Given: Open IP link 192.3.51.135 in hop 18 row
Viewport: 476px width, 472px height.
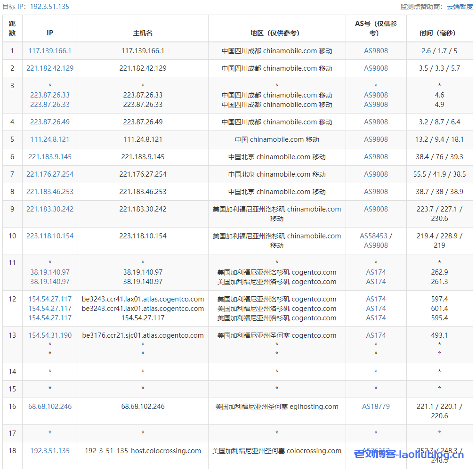Looking at the screenshot, I should pos(50,451).
